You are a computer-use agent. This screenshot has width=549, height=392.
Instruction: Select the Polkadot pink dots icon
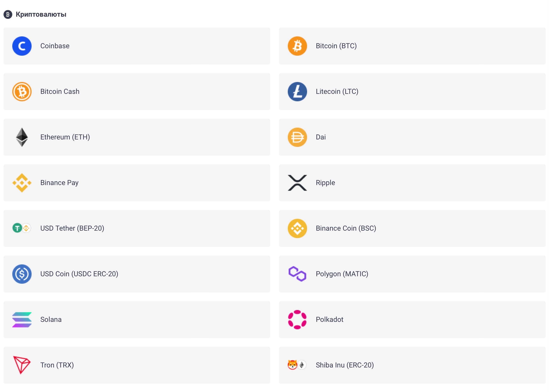(x=297, y=319)
